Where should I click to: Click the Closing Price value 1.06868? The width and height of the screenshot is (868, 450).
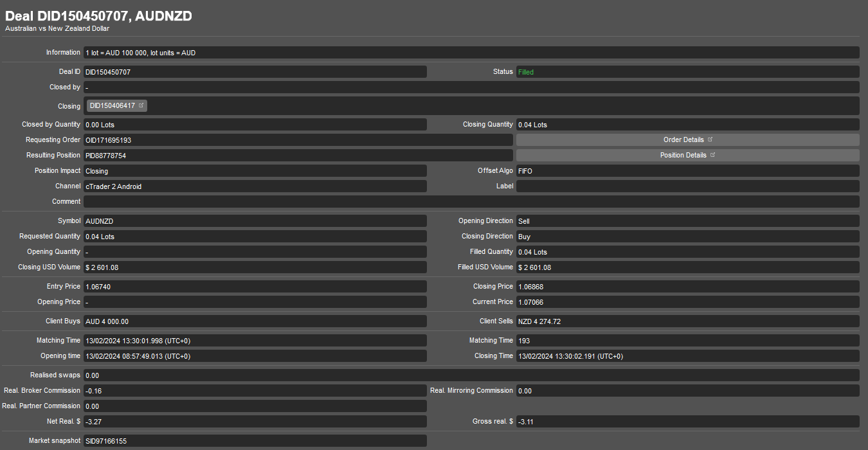[x=687, y=287]
